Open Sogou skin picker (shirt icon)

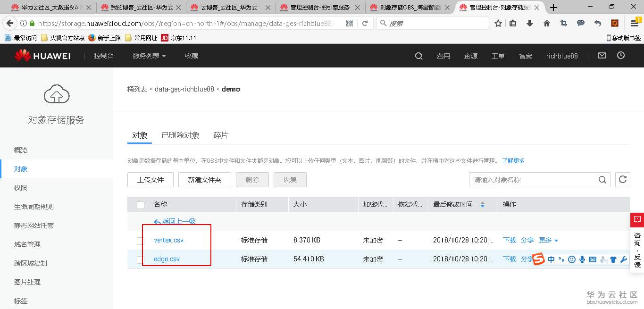pos(613,259)
